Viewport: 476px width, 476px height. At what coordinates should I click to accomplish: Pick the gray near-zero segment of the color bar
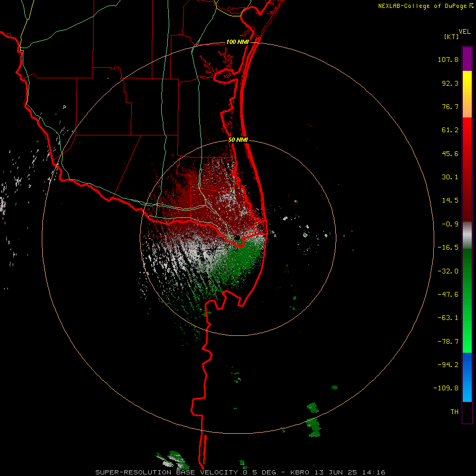467,235
